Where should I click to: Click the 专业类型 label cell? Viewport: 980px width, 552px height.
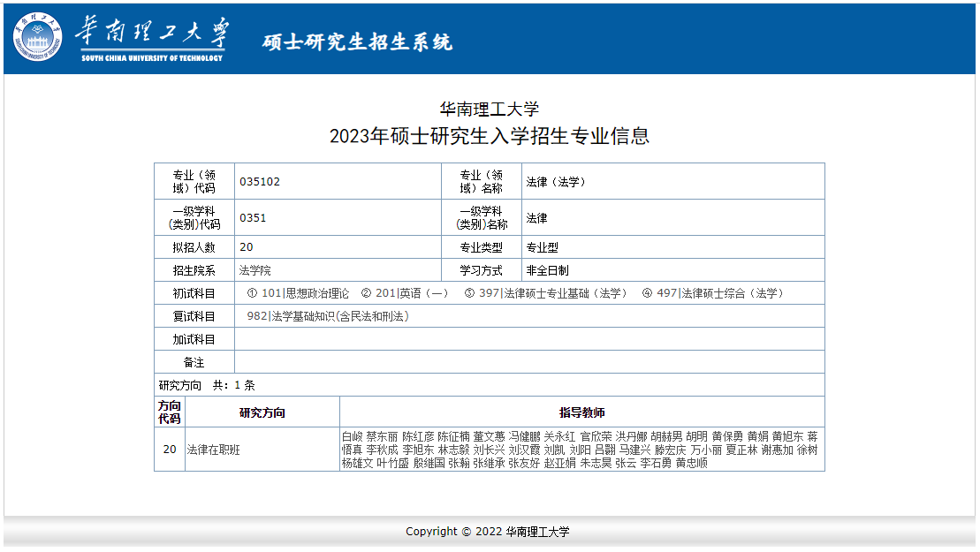coord(482,247)
